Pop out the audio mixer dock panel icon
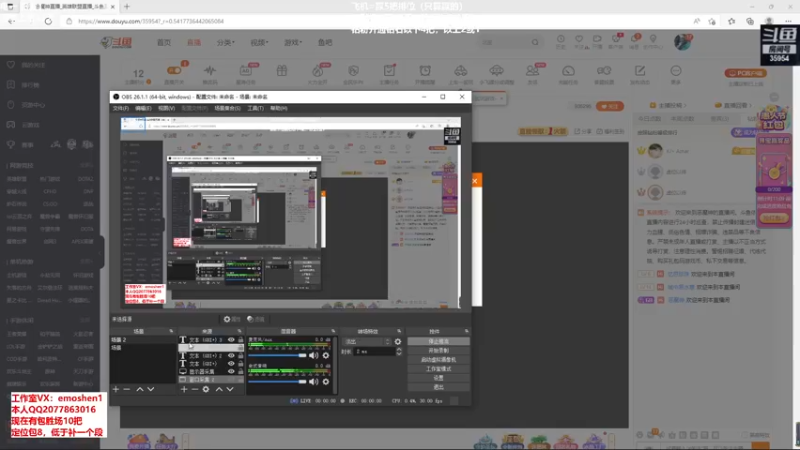 [x=333, y=331]
